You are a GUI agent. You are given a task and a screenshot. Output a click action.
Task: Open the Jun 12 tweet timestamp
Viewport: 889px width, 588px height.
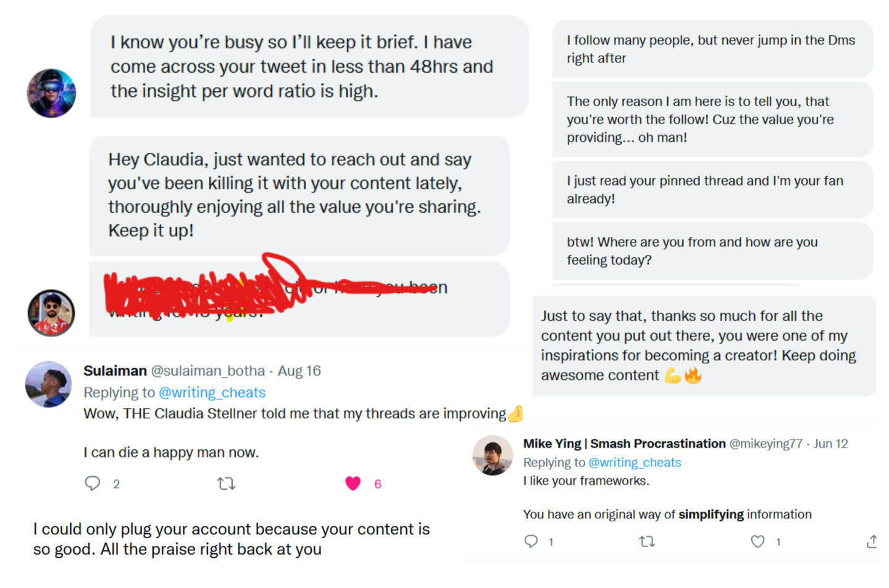pyautogui.click(x=830, y=444)
